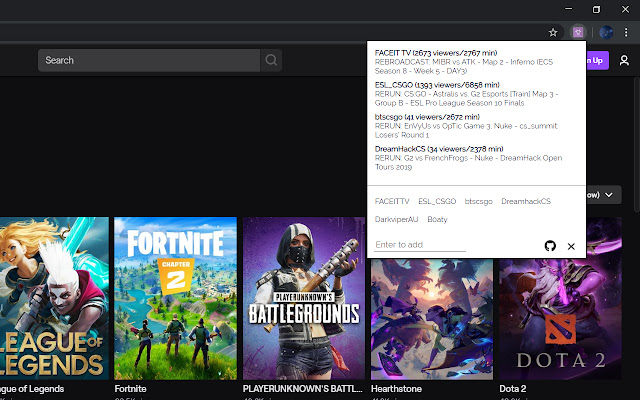Open the Chrome profile avatar
This screenshot has width=640, height=400.
click(606, 32)
